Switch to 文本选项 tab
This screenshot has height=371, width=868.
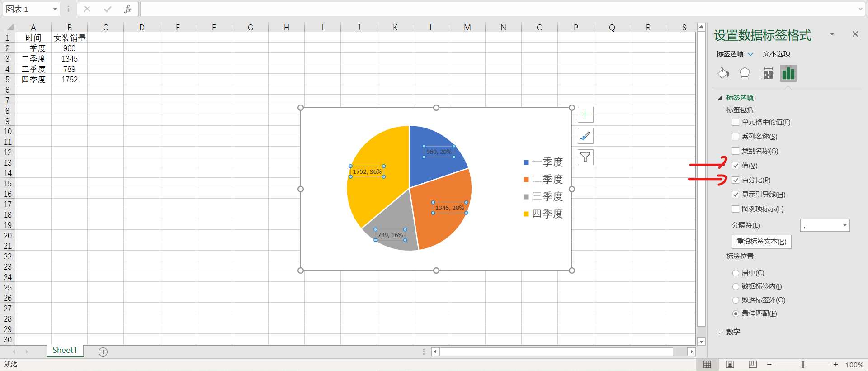point(777,54)
